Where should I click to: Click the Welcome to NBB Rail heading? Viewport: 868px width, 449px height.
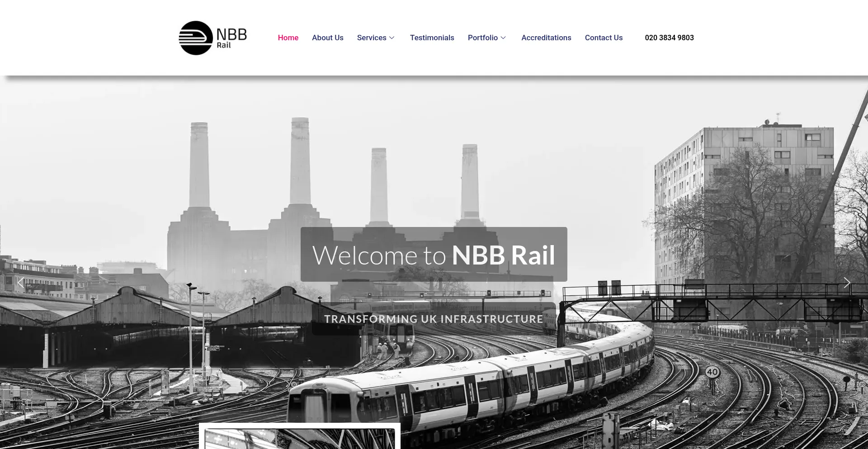pyautogui.click(x=434, y=255)
